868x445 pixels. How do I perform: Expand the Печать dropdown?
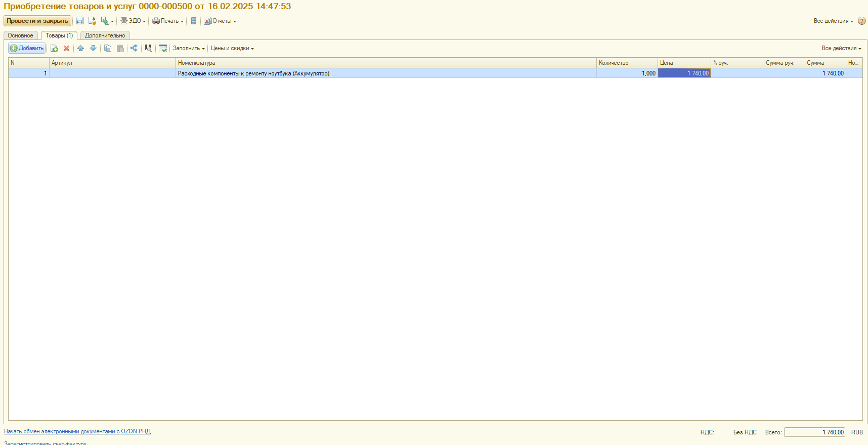(x=168, y=21)
